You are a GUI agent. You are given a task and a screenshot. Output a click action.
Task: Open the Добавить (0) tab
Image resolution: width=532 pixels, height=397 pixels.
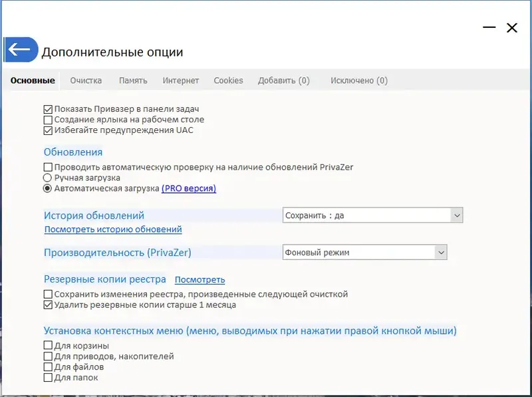tap(284, 80)
